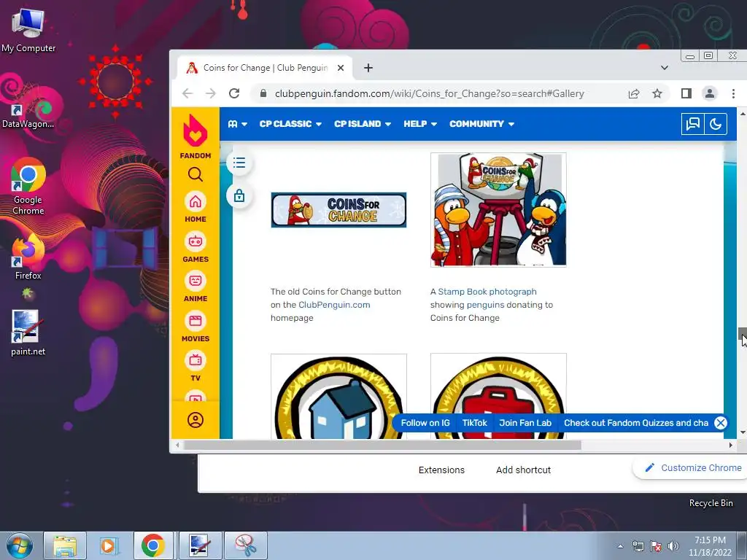This screenshot has height=560, width=747.
Task: Open the MOVIES sidebar icon
Action: pyautogui.click(x=196, y=327)
